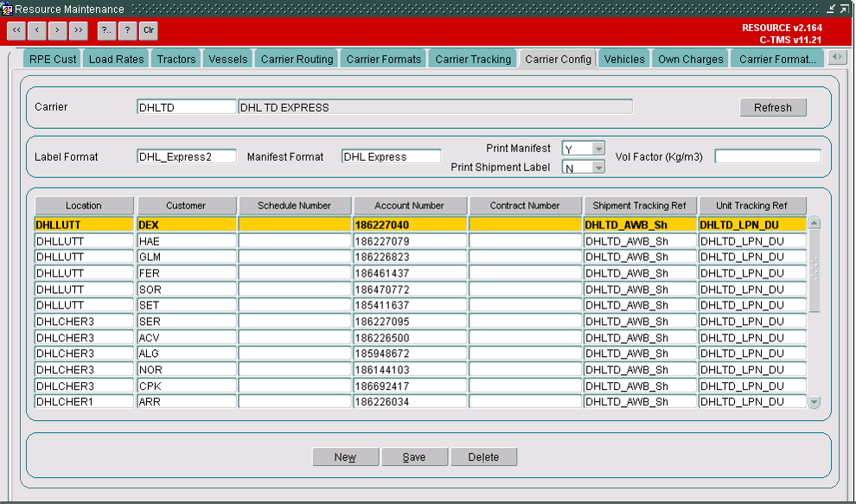Click the Contract Number column header
Image resolution: width=856 pixels, height=504 pixels.
tap(525, 206)
